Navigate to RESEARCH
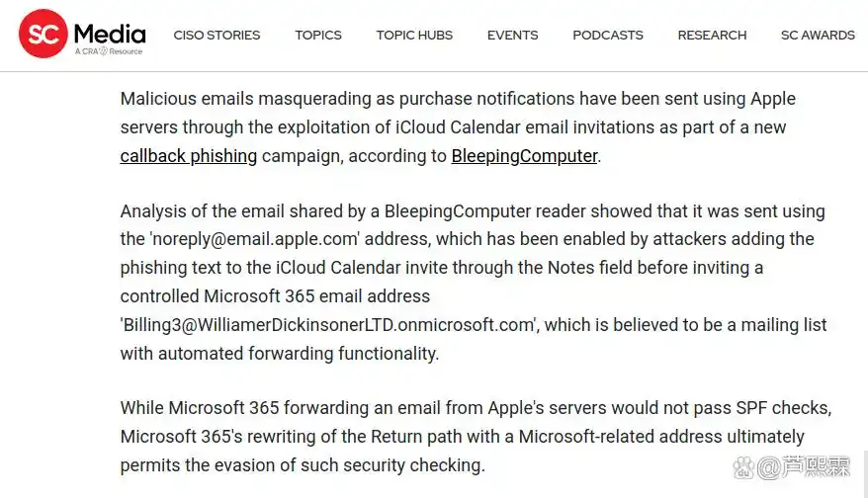The image size is (868, 498). [x=712, y=36]
